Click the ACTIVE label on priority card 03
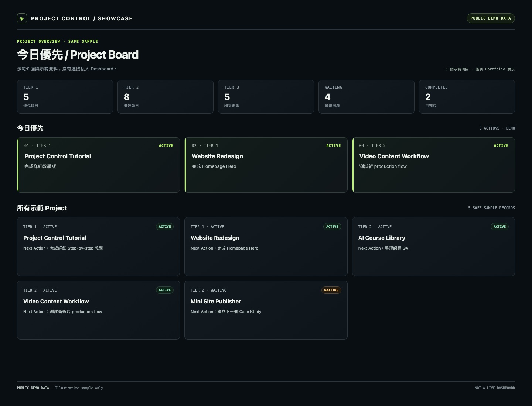The width and height of the screenshot is (532, 406). pos(501,145)
